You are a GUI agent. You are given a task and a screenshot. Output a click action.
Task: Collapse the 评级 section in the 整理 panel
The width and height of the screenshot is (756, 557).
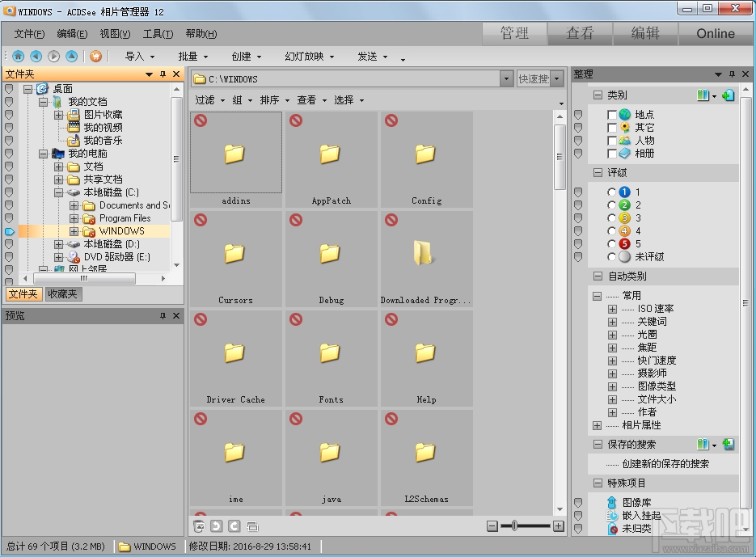(596, 172)
